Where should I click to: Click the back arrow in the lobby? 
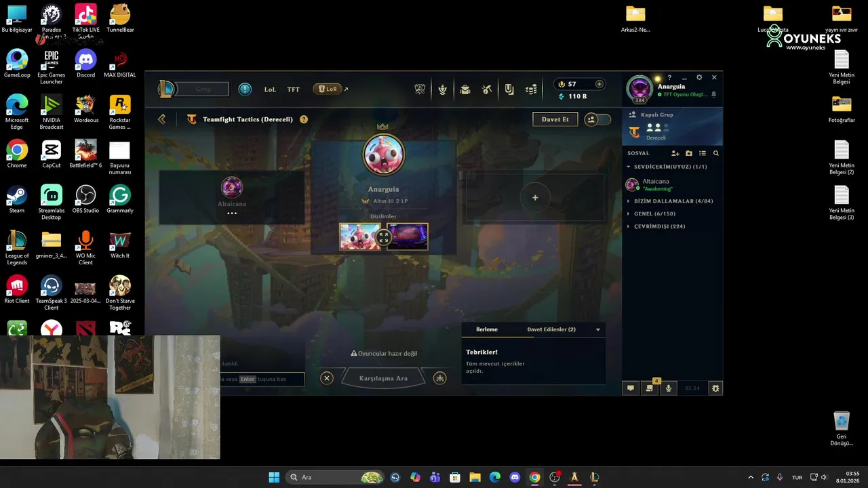click(x=161, y=119)
